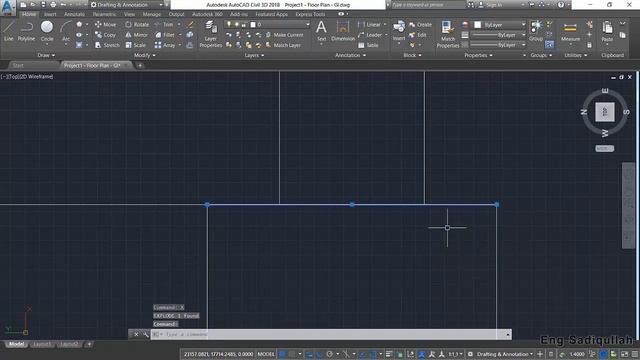Activate the Stretch command
The height and width of the screenshot is (360, 640).
107,45
